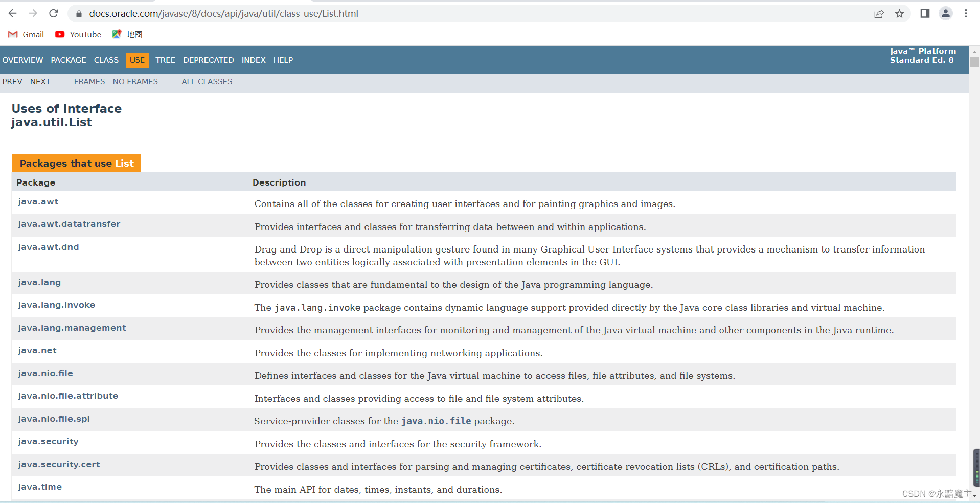
Task: Click the FRAMES link
Action: (x=89, y=82)
